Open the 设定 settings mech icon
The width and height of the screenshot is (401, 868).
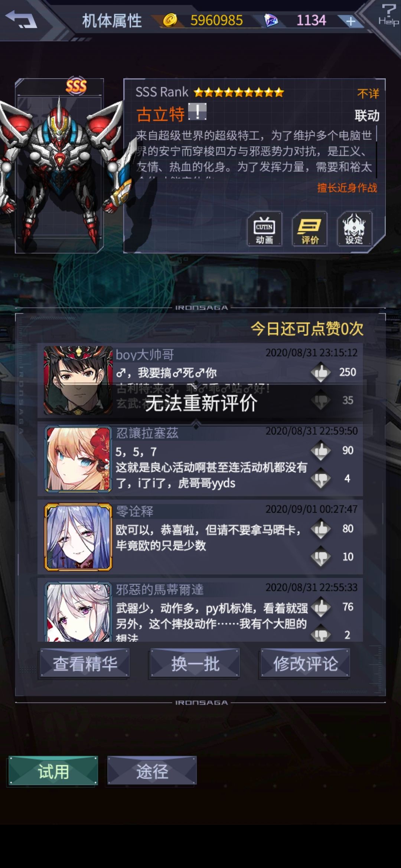click(354, 229)
